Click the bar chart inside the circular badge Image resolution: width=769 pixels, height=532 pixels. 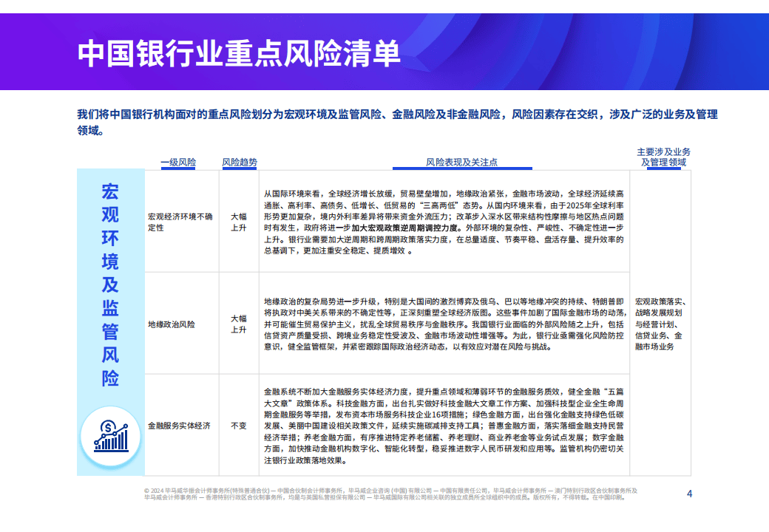112,442
